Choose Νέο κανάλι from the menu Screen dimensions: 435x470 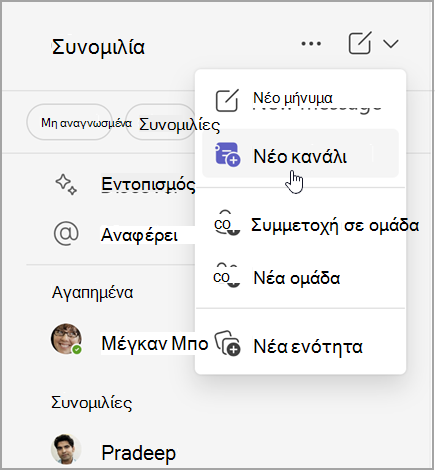point(300,154)
